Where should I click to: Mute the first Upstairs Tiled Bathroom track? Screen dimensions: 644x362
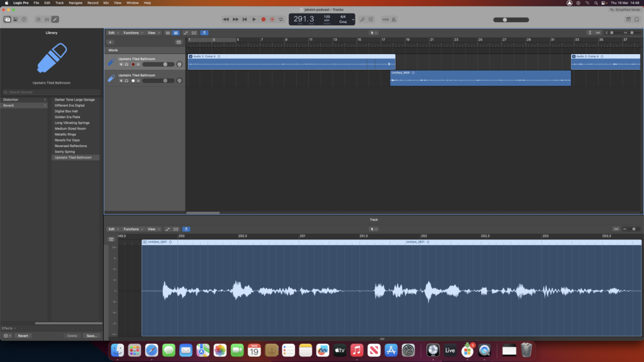coord(121,64)
